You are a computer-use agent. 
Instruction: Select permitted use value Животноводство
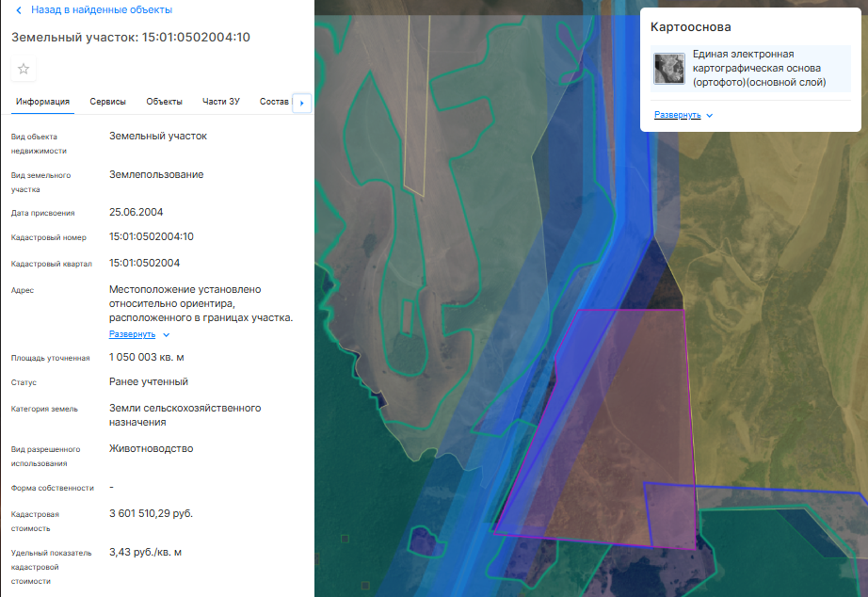pyautogui.click(x=152, y=448)
